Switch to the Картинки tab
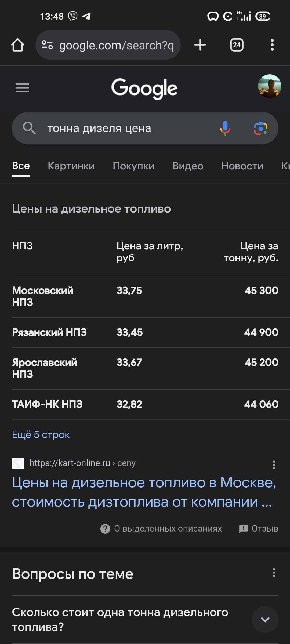Image resolution: width=290 pixels, height=644 pixels. pos(71,166)
